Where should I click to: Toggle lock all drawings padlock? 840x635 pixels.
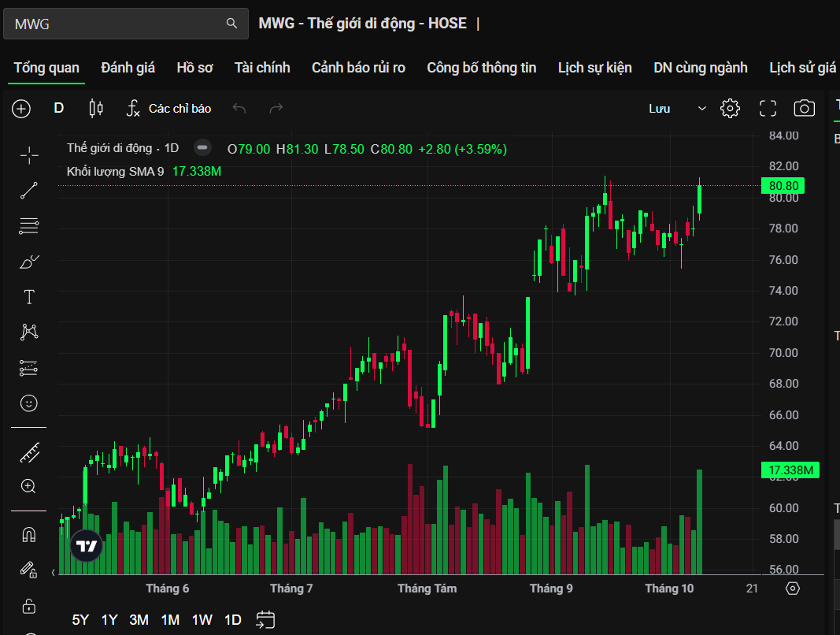29,606
